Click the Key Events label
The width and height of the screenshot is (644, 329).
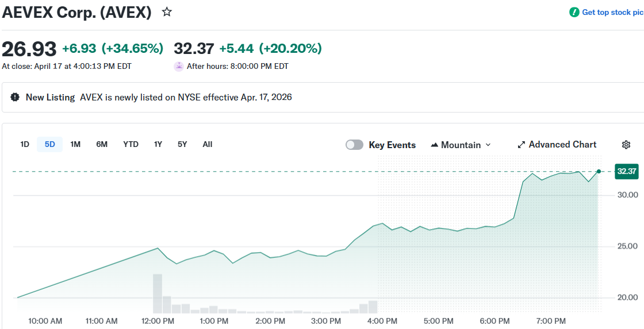click(392, 145)
